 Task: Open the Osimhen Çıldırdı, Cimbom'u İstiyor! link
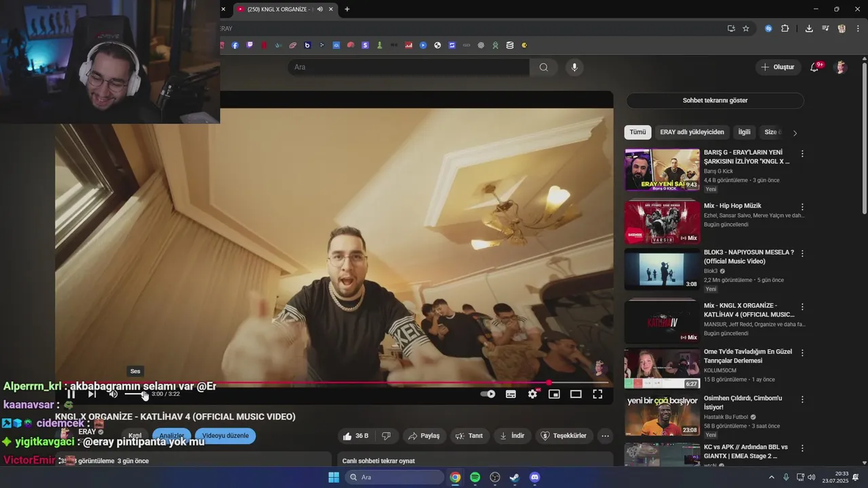743,403
